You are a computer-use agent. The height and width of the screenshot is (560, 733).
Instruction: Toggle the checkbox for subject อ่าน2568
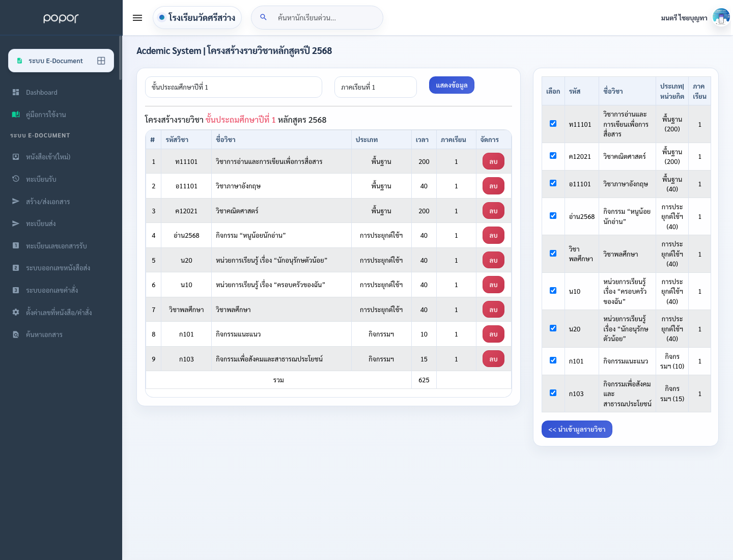[x=553, y=216]
